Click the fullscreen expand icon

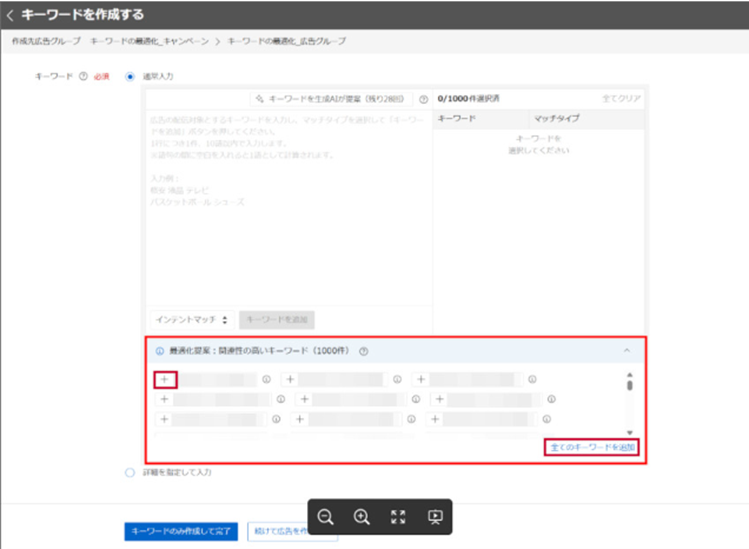(398, 517)
